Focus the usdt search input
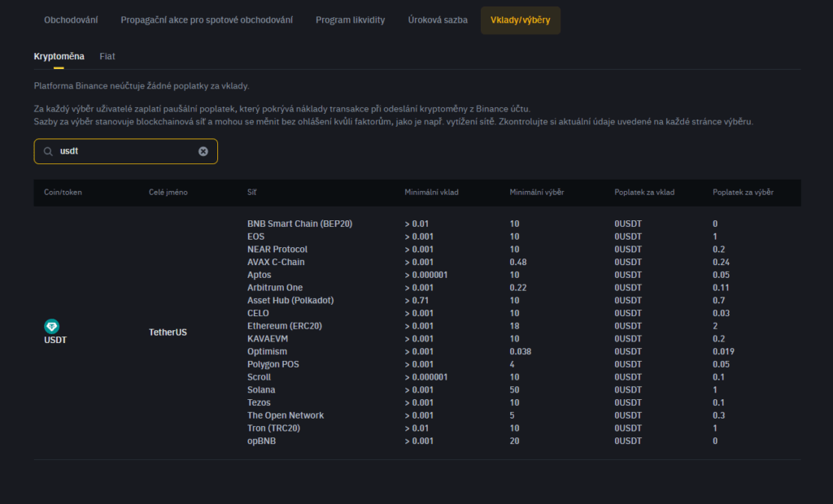The image size is (833, 504). pyautogui.click(x=126, y=151)
